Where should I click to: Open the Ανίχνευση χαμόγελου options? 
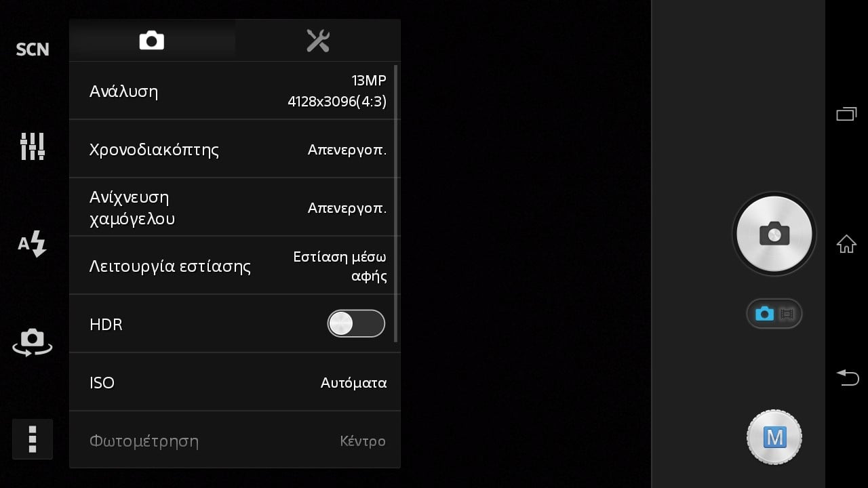[235, 207]
